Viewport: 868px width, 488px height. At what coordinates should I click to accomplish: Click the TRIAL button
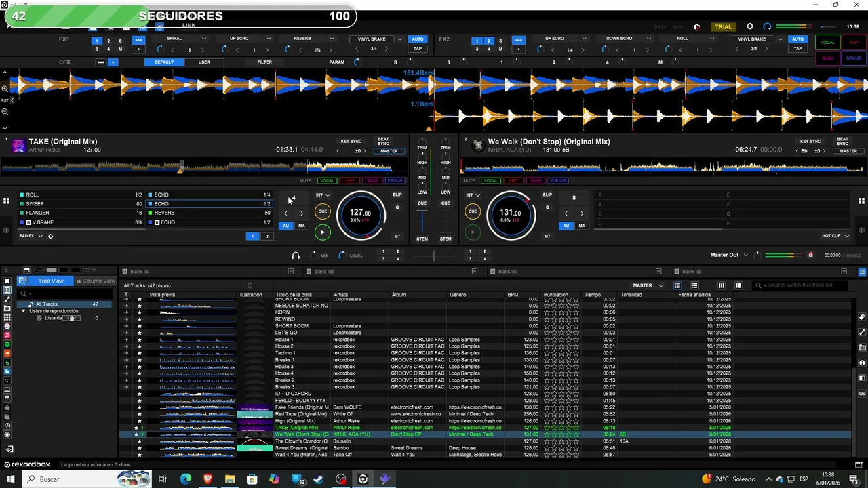724,27
